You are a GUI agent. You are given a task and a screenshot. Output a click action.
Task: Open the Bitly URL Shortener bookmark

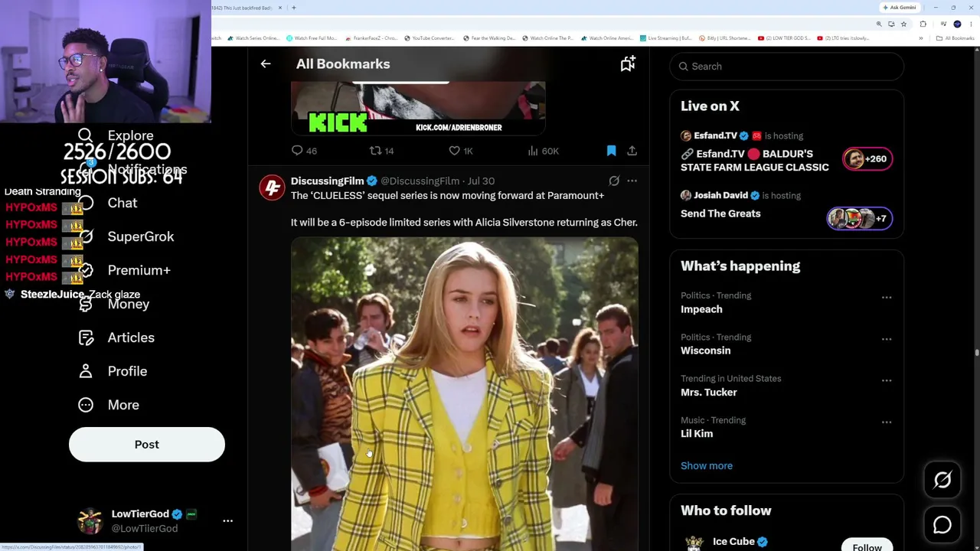pyautogui.click(x=726, y=38)
